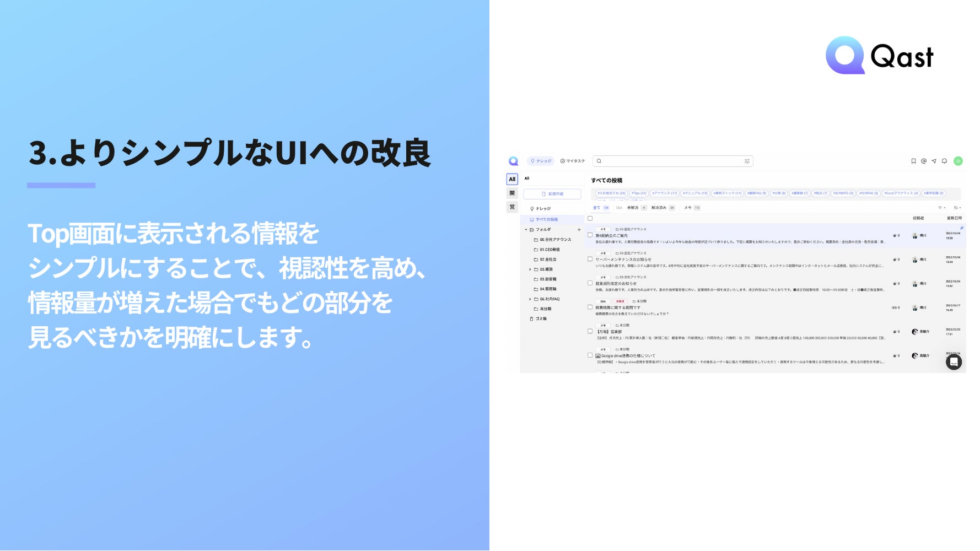Open the green user avatar
Image resolution: width=980 pixels, height=551 pixels.
958,161
